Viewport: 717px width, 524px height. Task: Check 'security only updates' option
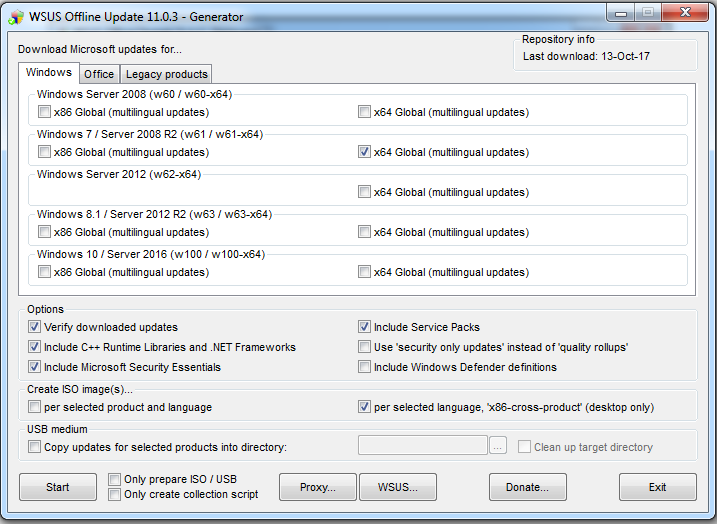pos(365,347)
